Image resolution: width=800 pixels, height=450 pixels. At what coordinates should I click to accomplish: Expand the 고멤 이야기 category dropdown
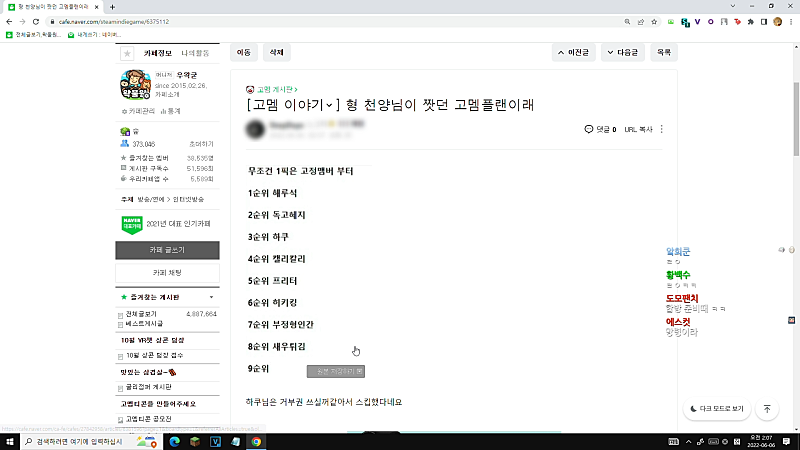point(330,105)
